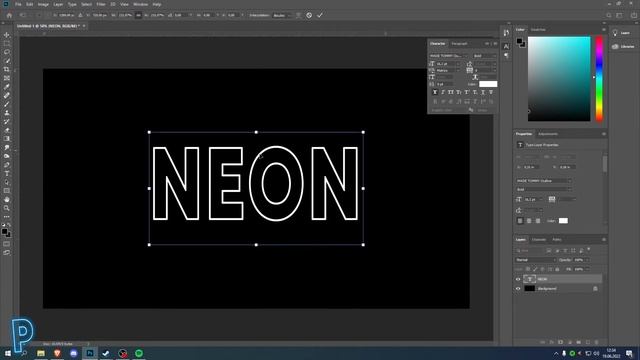Open the Image menu
This screenshot has width=640, height=360.
pyautogui.click(x=43, y=4)
